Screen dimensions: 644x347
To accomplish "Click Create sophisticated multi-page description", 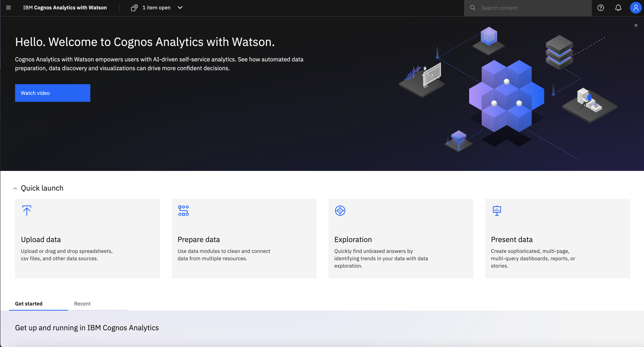I will click(x=533, y=258).
